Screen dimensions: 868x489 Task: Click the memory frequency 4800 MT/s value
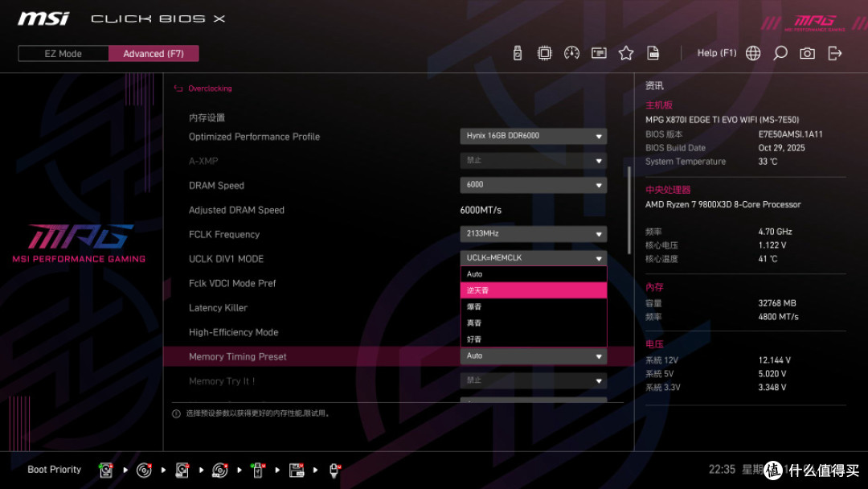[778, 317]
